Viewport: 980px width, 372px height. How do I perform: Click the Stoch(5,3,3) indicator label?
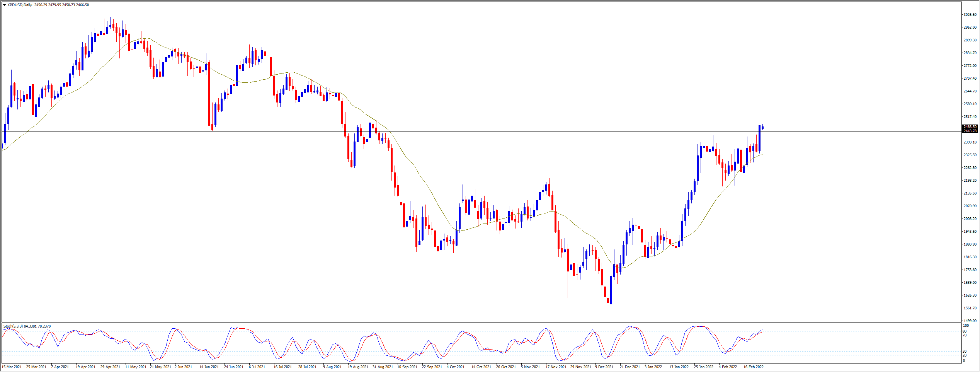coord(13,326)
